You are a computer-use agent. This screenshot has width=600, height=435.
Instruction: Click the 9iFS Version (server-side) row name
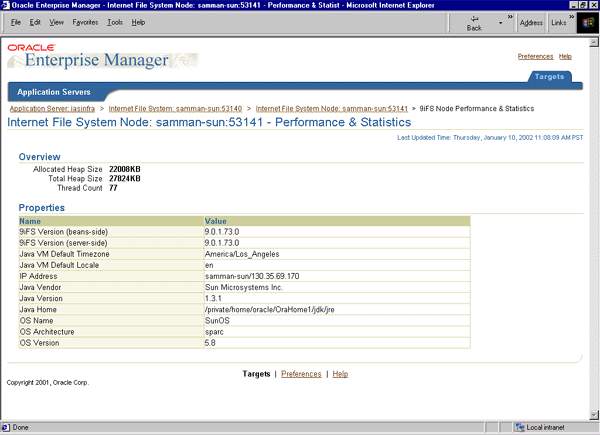(x=64, y=243)
